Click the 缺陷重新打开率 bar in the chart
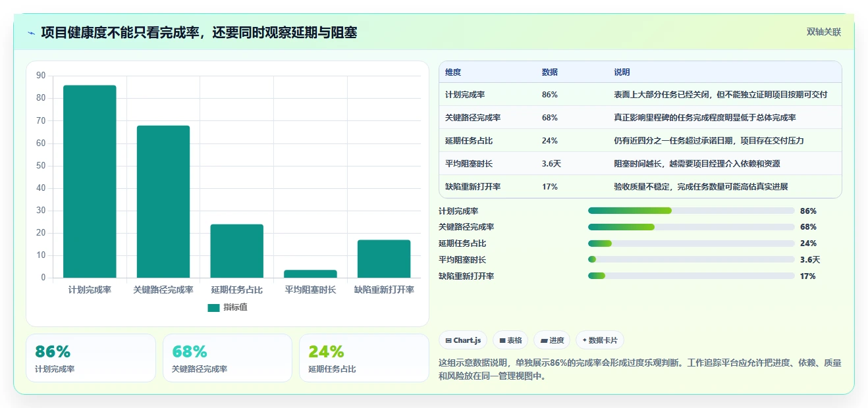868x408 pixels. click(384, 259)
